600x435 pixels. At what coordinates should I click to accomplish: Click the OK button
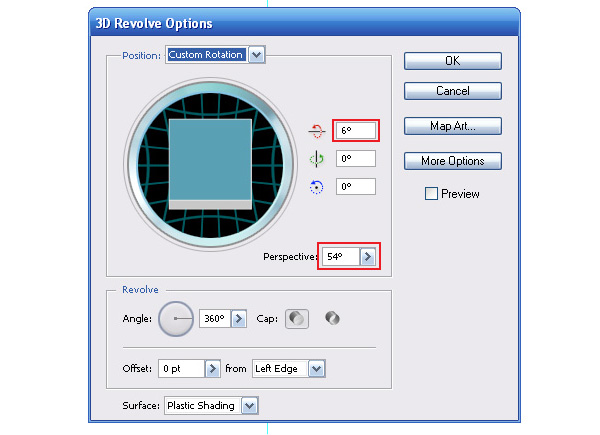coord(453,61)
